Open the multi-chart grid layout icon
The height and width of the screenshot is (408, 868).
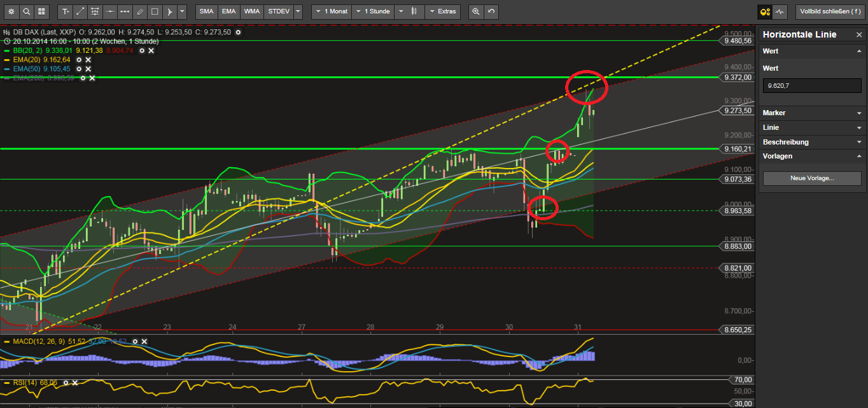[41, 11]
